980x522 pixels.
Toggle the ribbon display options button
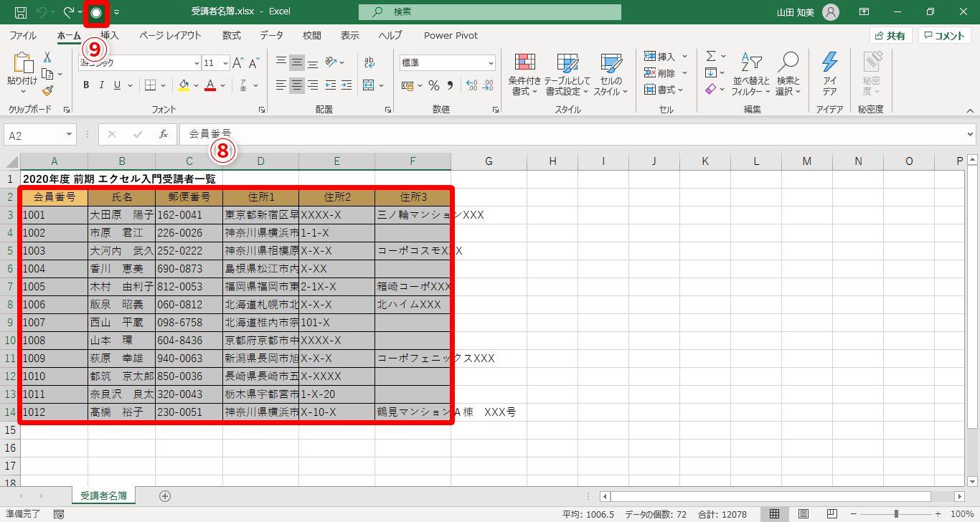pos(864,12)
